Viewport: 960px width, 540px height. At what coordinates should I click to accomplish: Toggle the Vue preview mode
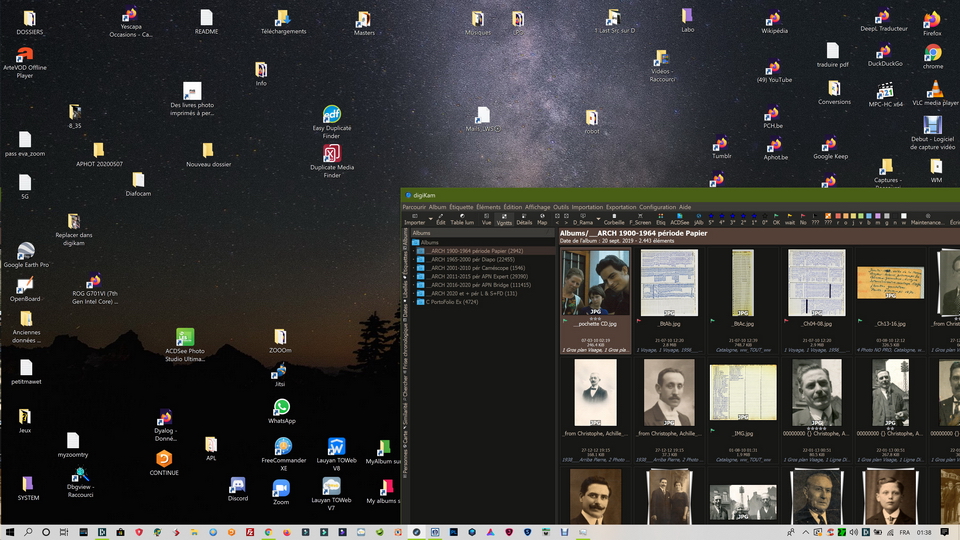(486, 218)
